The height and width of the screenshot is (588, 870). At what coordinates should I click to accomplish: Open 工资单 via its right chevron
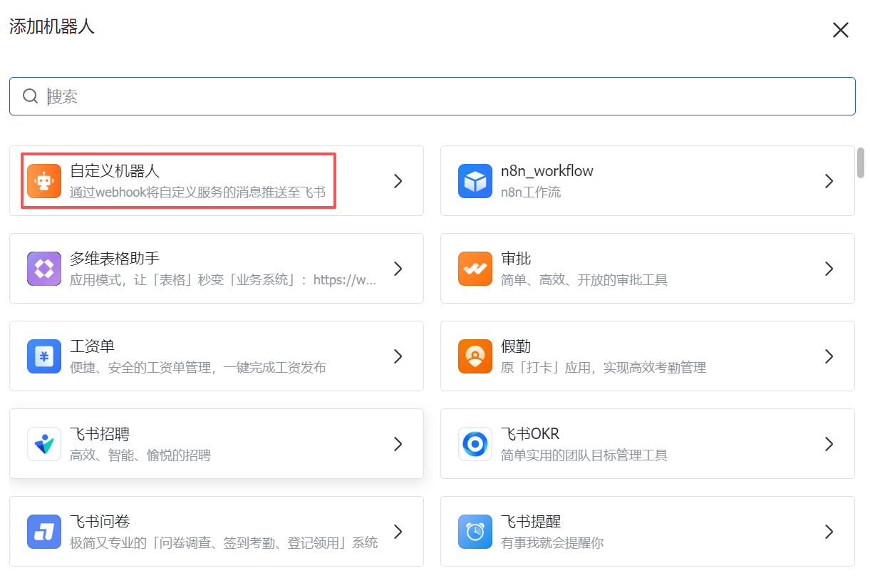(398, 356)
